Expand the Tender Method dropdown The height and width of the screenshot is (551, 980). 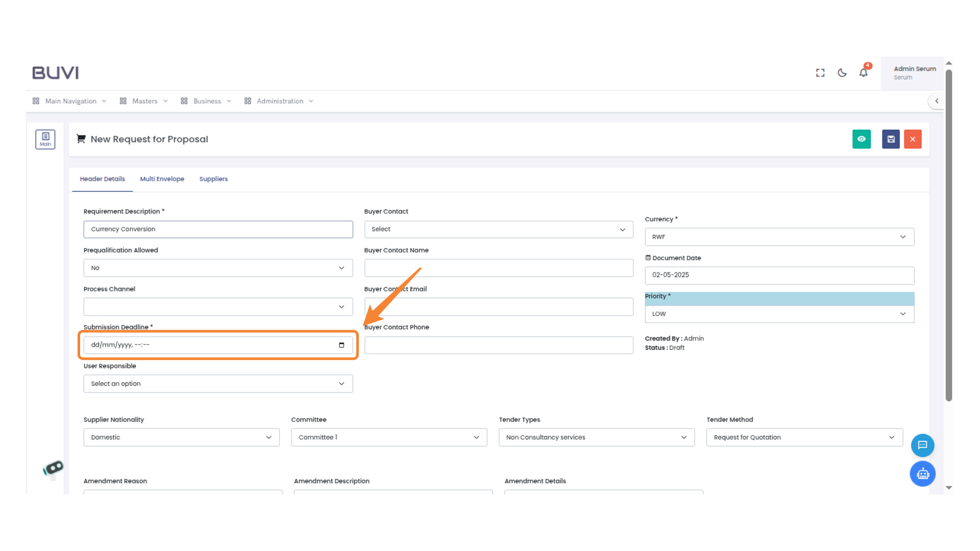point(804,438)
